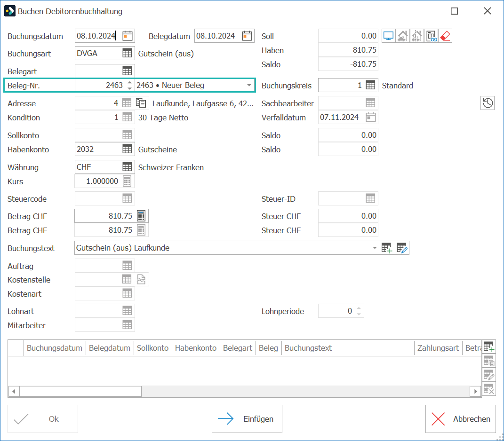The width and height of the screenshot is (504, 441).
Task: Click the Abbrechen button
Action: 461,419
